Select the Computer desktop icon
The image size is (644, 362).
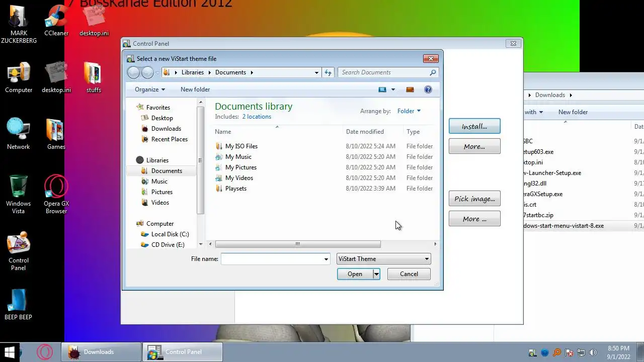(19, 77)
